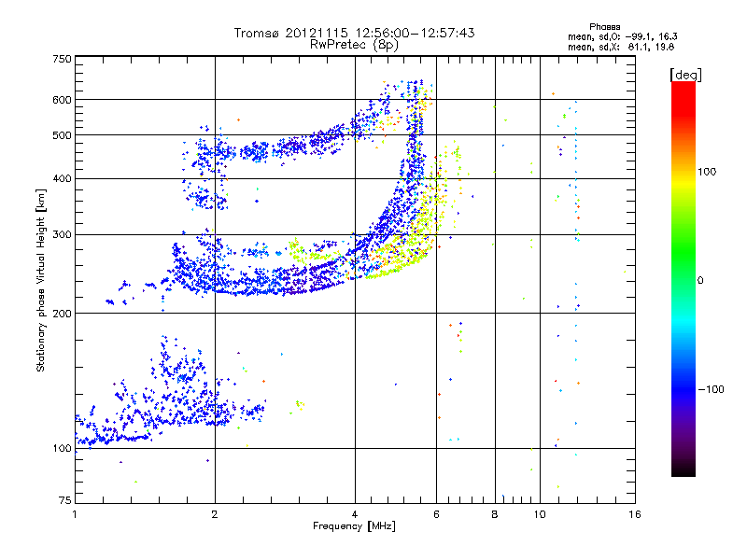Click y-axis tick label '400'
747x560 pixels.
[62, 179]
